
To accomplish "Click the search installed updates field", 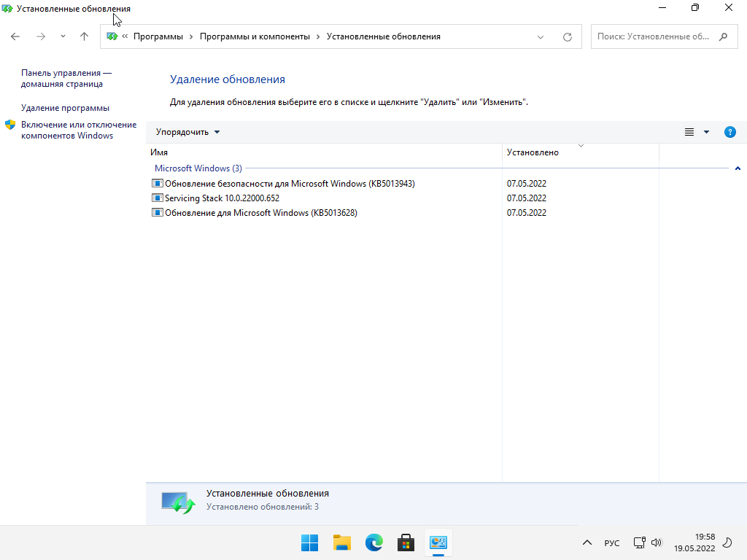I will pyautogui.click(x=653, y=36).
